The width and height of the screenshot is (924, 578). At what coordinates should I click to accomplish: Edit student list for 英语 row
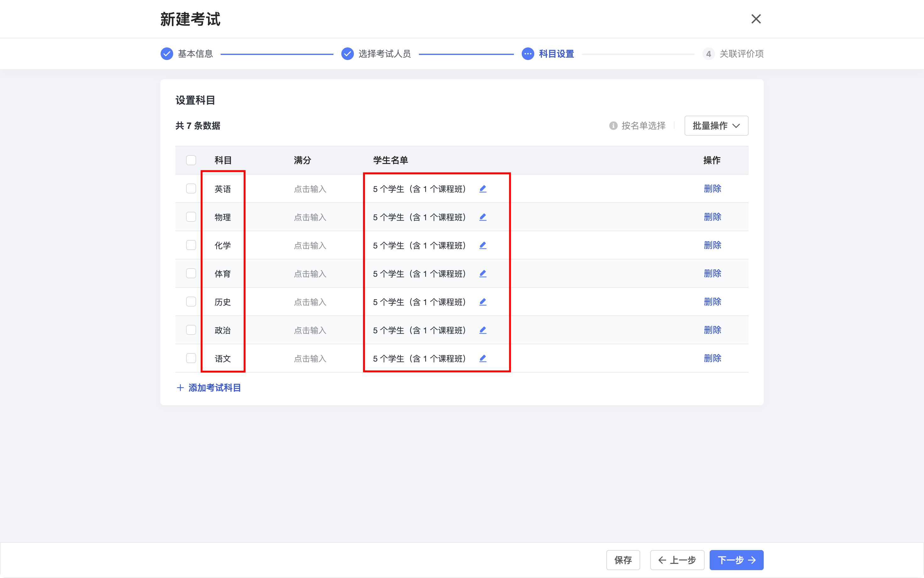pos(483,189)
